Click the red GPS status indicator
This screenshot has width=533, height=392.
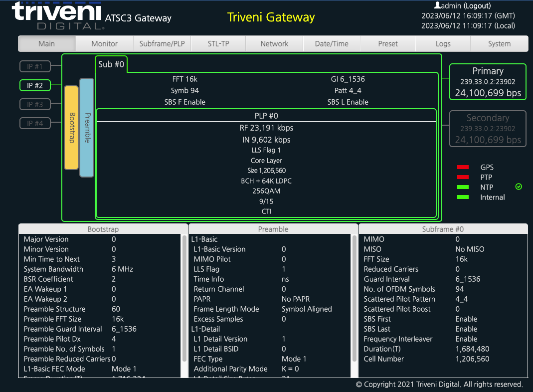tap(463, 167)
